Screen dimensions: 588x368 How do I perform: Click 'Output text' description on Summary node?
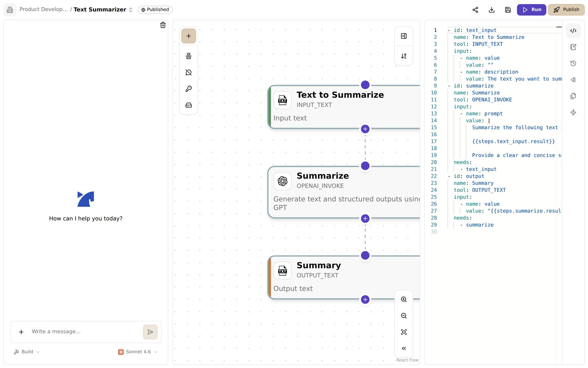tap(293, 289)
